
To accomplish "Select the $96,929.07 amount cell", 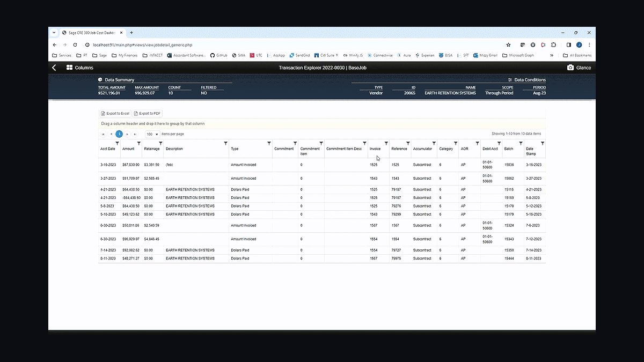I will 131,239.
